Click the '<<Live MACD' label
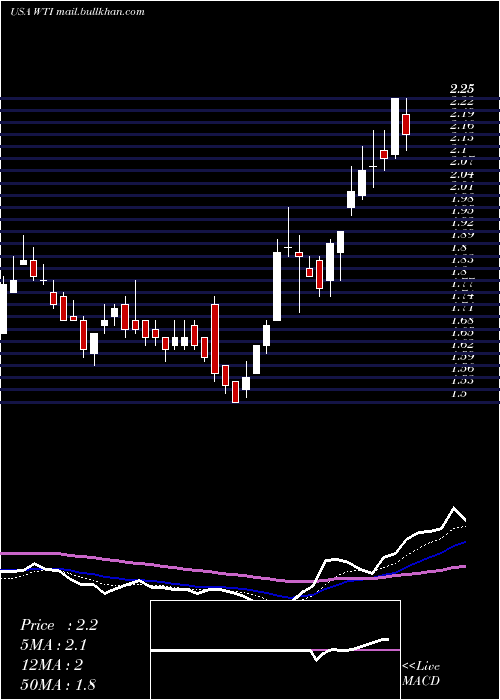This screenshot has height=700, width=500. click(421, 674)
